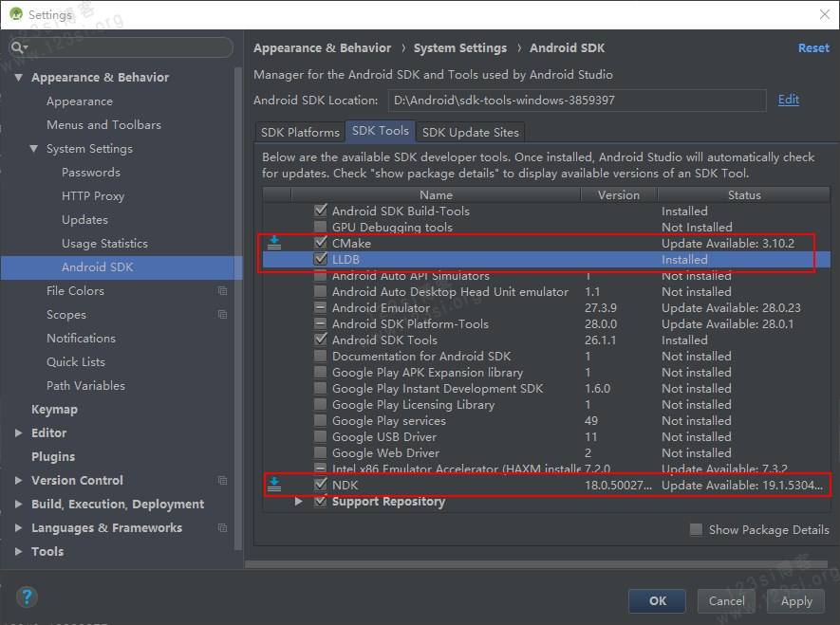Open the help question mark icon
840x625 pixels.
tap(27, 597)
